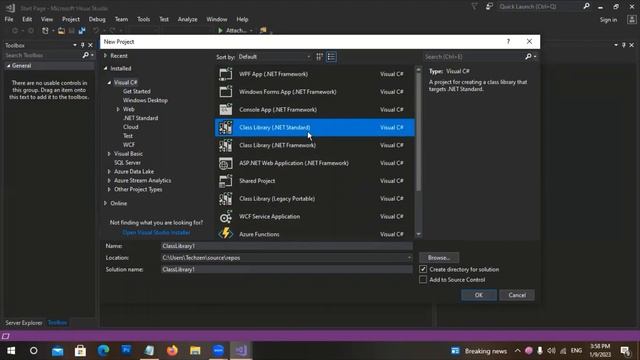This screenshot has height=360, width=640.
Task: Switch to small icons grid view
Action: (x=320, y=57)
